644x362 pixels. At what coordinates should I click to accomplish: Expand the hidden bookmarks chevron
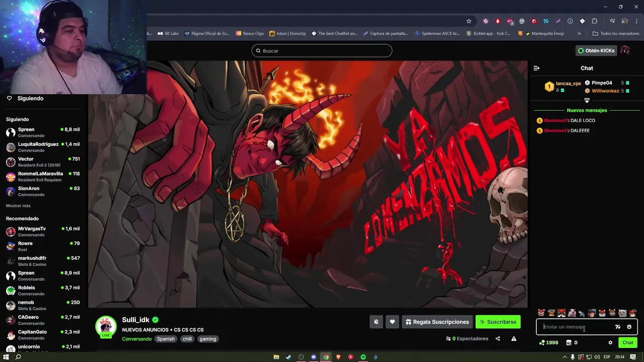[579, 34]
